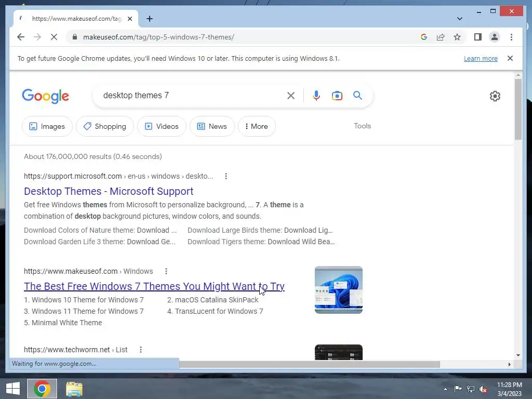Open options for the makeuseof.com result
Viewport: 532px width, 399px height.
pyautogui.click(x=166, y=271)
